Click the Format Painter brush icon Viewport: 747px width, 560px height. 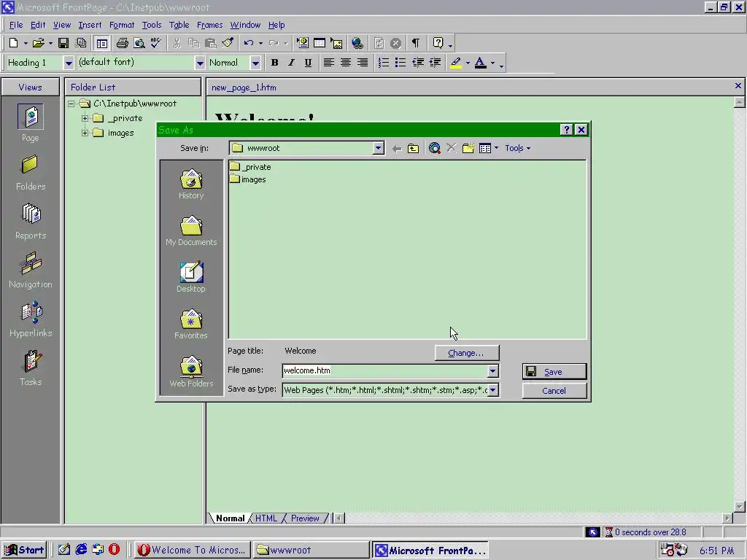228,43
